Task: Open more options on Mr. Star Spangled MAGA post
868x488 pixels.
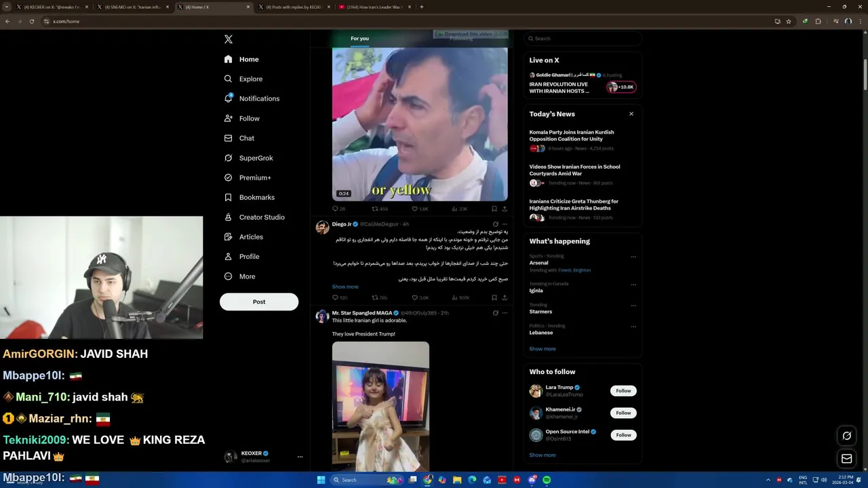Action: [x=505, y=313]
